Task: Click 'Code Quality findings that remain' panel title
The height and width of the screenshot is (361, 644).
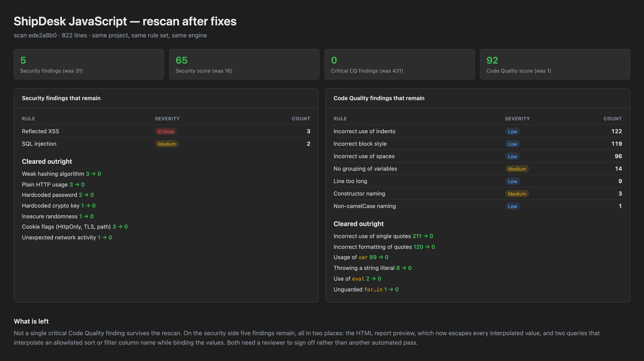Action: point(379,98)
